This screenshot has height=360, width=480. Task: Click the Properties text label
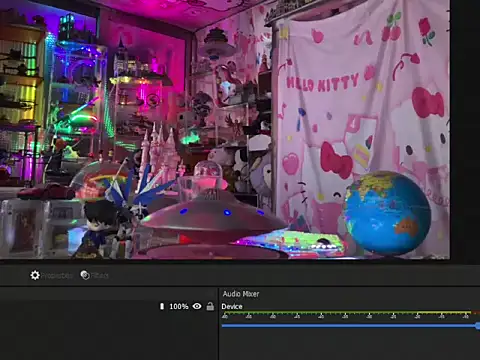tap(57, 276)
